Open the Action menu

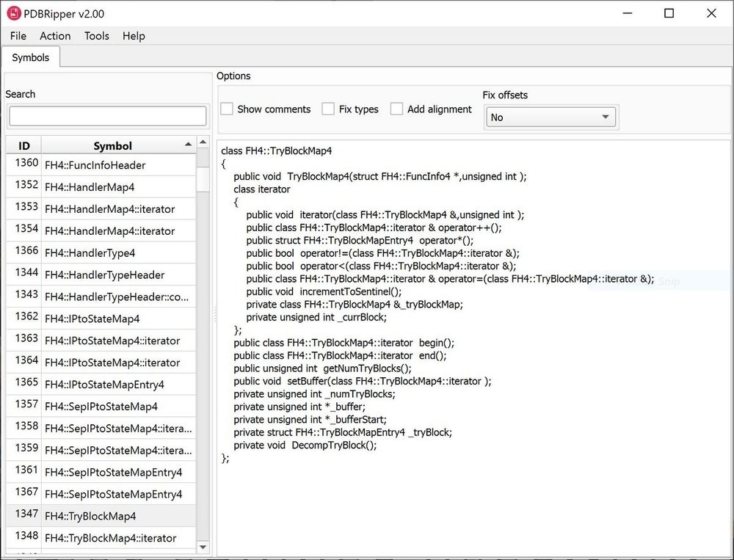[x=55, y=36]
